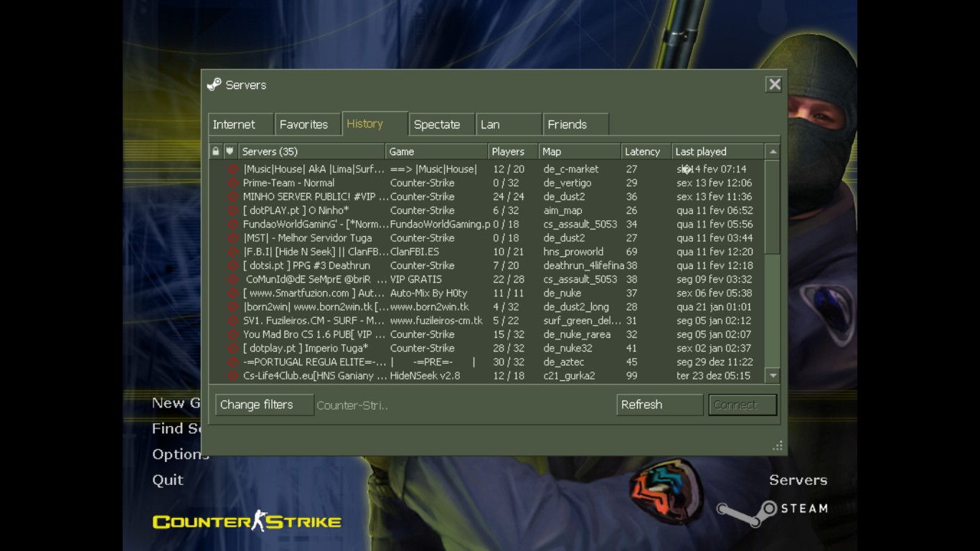Select CoMunId@dE SeMprE @briR server
This screenshot has width=980, height=551.
[486, 279]
